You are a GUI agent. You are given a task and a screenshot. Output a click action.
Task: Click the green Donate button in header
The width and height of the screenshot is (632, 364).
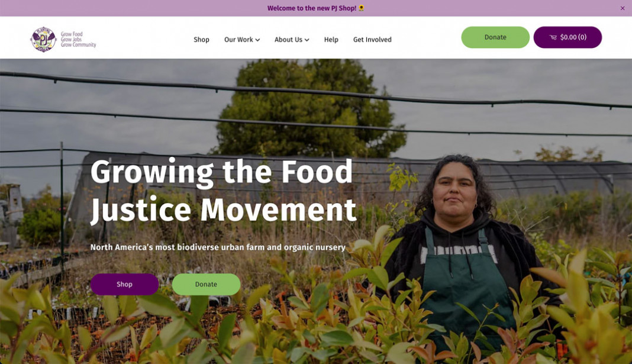(x=495, y=37)
